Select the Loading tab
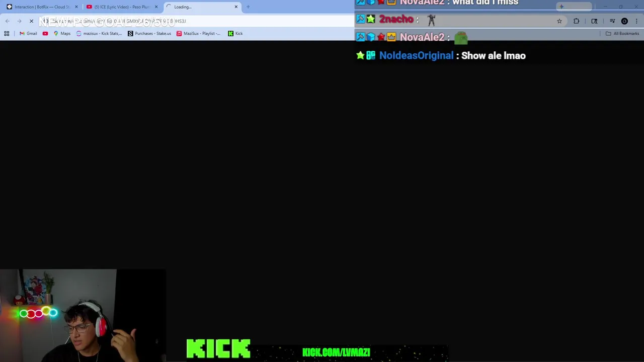 [x=202, y=7]
